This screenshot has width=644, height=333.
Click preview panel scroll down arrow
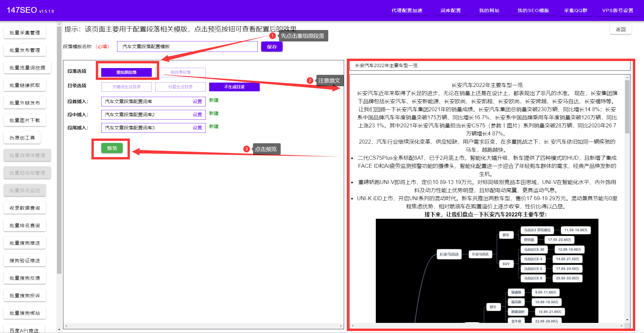point(627,320)
